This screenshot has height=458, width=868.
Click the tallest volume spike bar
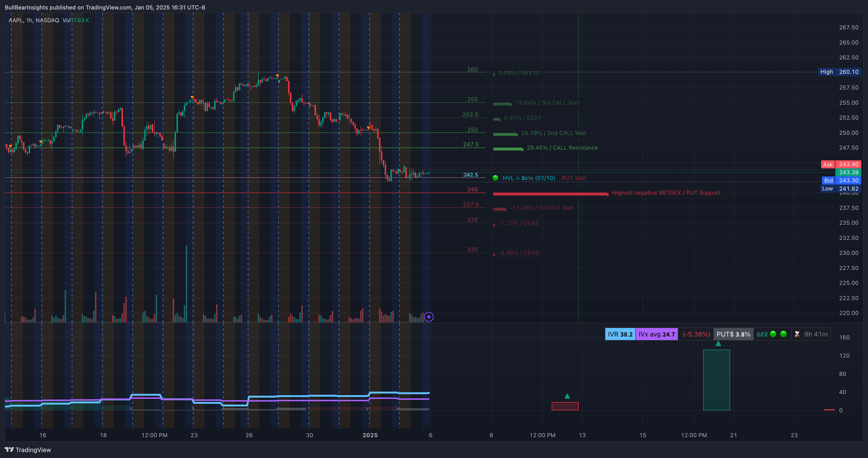tap(186, 283)
